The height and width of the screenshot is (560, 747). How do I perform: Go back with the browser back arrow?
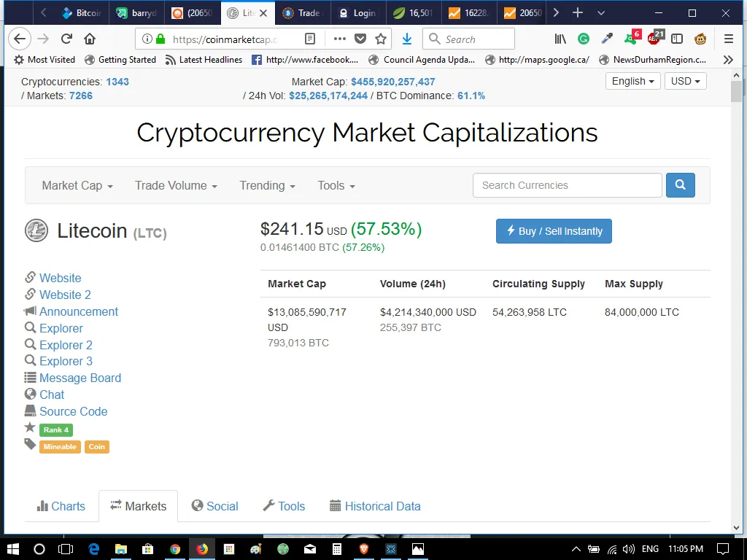point(20,39)
